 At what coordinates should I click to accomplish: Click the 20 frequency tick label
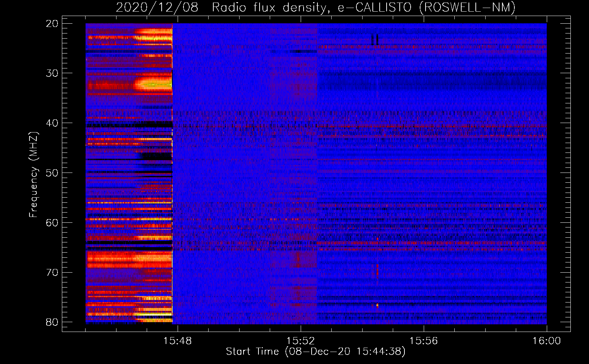click(x=52, y=23)
